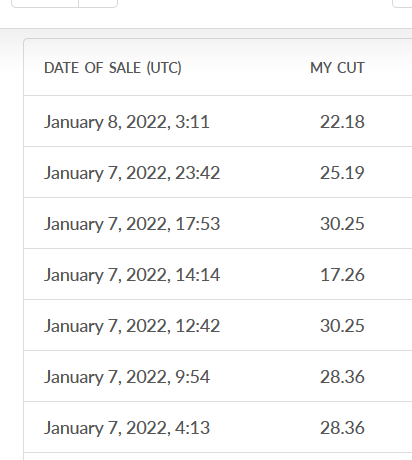Select the January 7, 2022, 4:13 sale row
This screenshot has height=460, width=412.
(x=218, y=427)
